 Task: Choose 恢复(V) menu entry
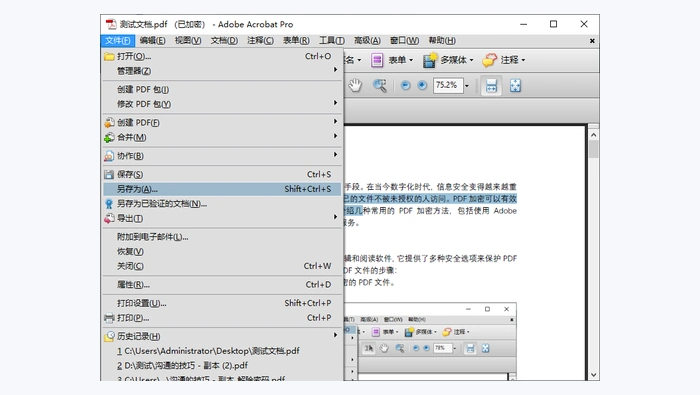(x=222, y=252)
